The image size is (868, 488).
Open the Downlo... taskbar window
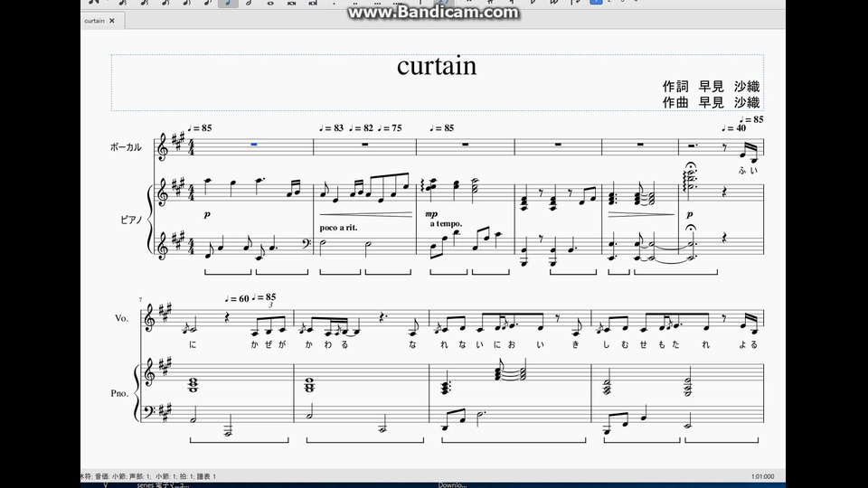tap(452, 484)
